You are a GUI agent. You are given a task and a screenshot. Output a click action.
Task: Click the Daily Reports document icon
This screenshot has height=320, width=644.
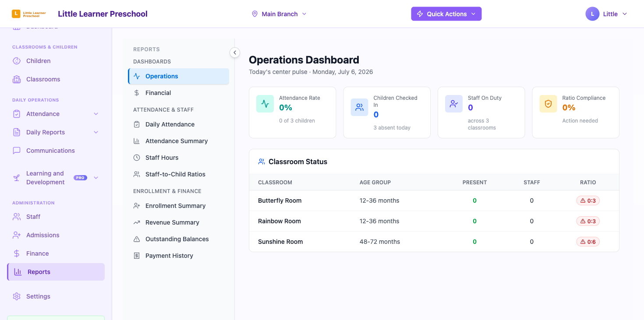tap(17, 132)
